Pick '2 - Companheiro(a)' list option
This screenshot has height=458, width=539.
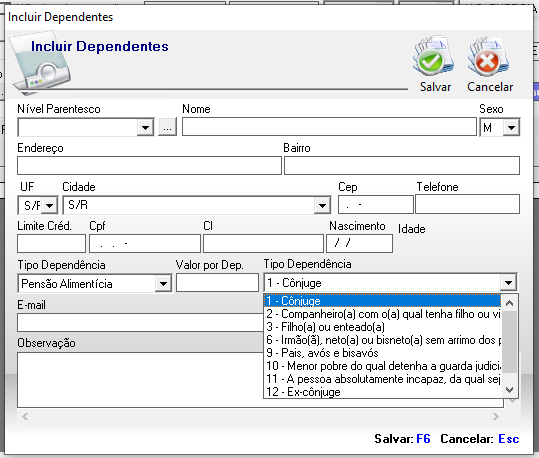382,314
